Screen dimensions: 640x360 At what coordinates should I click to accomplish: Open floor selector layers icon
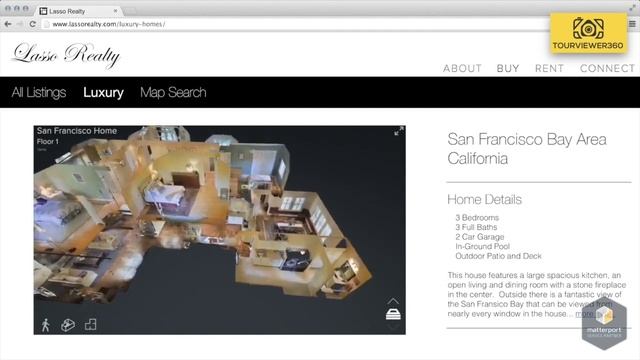tap(393, 314)
